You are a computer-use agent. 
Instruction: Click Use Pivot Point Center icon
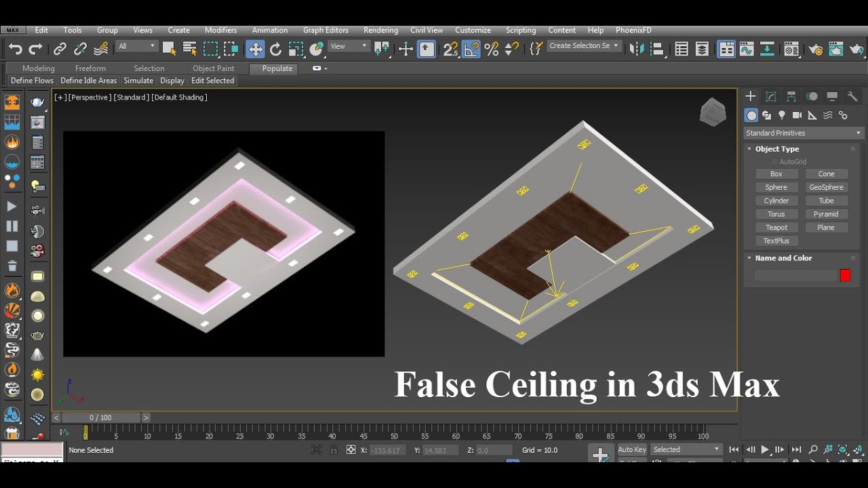point(382,49)
